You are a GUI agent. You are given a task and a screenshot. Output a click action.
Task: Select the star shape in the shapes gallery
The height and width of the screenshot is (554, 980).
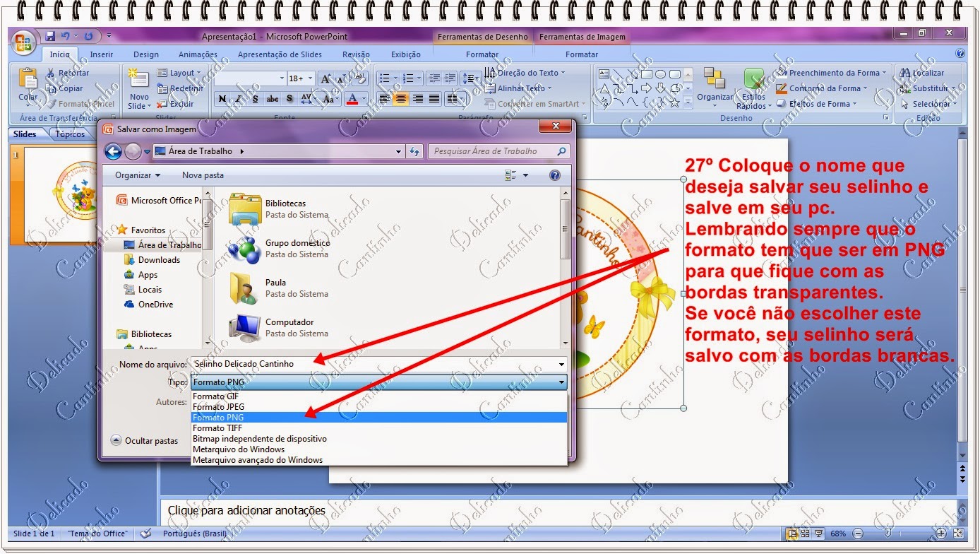[x=674, y=102]
